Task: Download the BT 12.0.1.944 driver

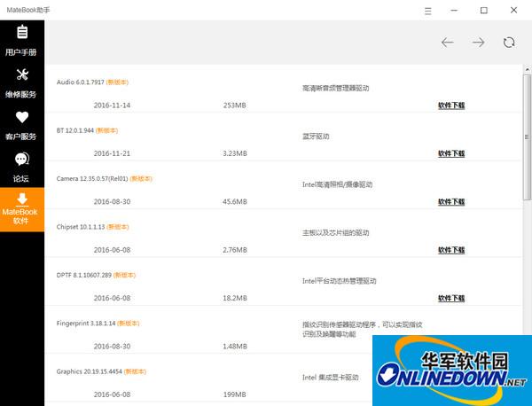Action: (x=451, y=153)
